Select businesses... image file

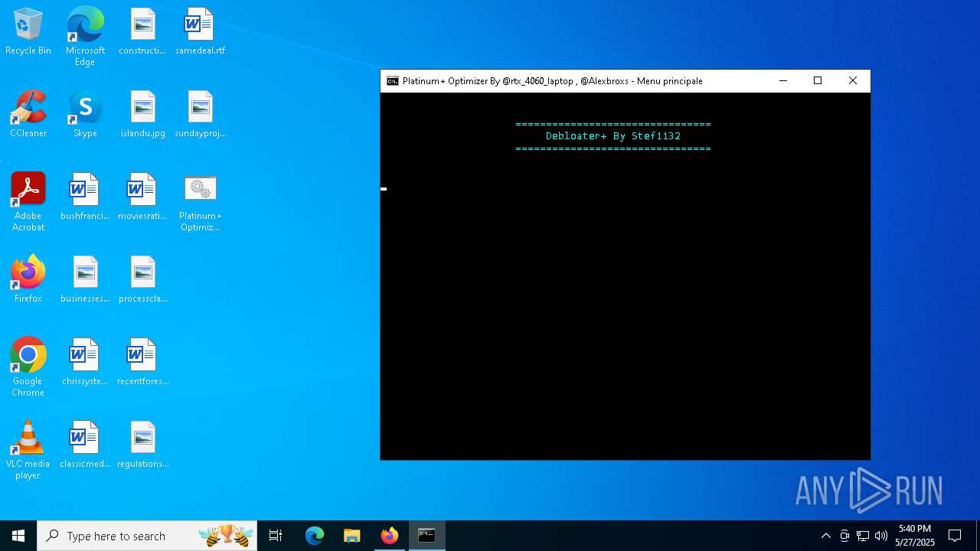85,280
